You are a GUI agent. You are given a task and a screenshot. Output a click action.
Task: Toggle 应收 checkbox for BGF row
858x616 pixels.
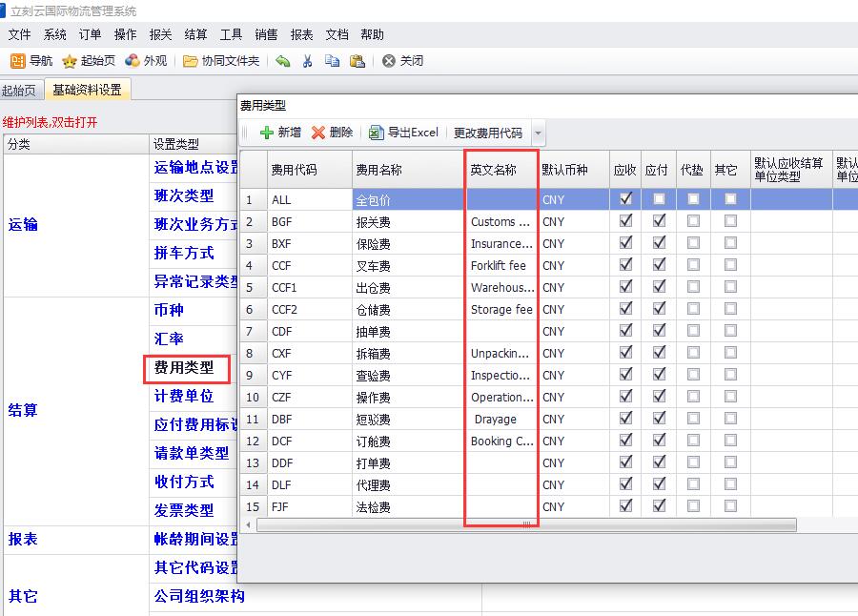[x=625, y=221]
